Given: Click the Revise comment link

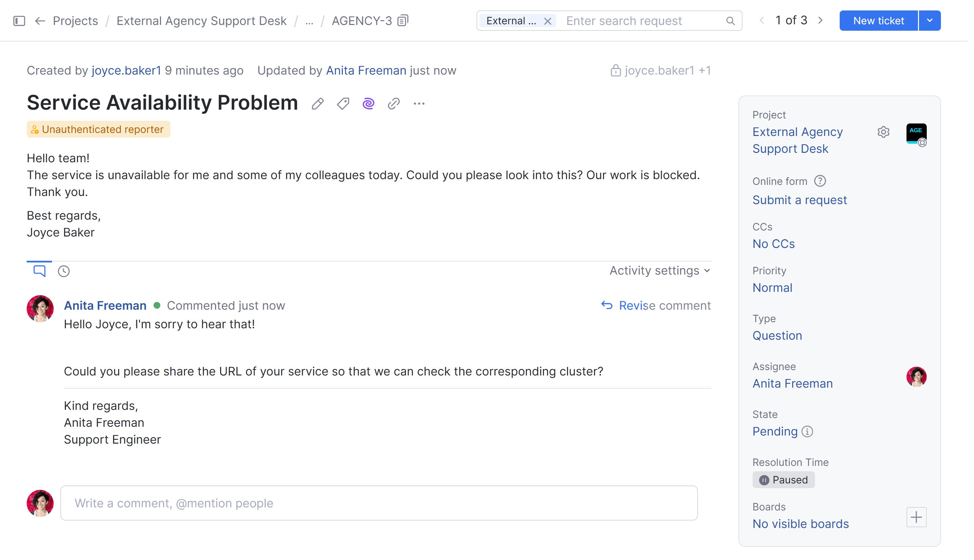Looking at the screenshot, I should [x=656, y=305].
